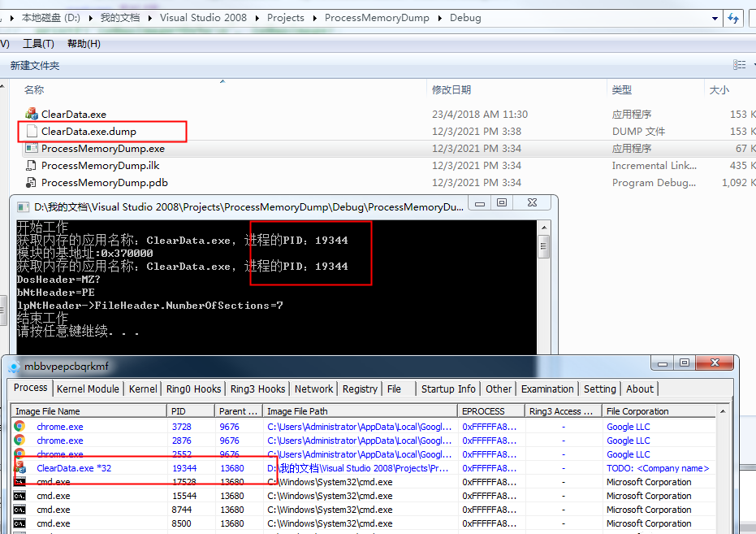Screen dimensions: 756x534
Task: Sort processes by Image File Path column
Action: click(x=361, y=411)
